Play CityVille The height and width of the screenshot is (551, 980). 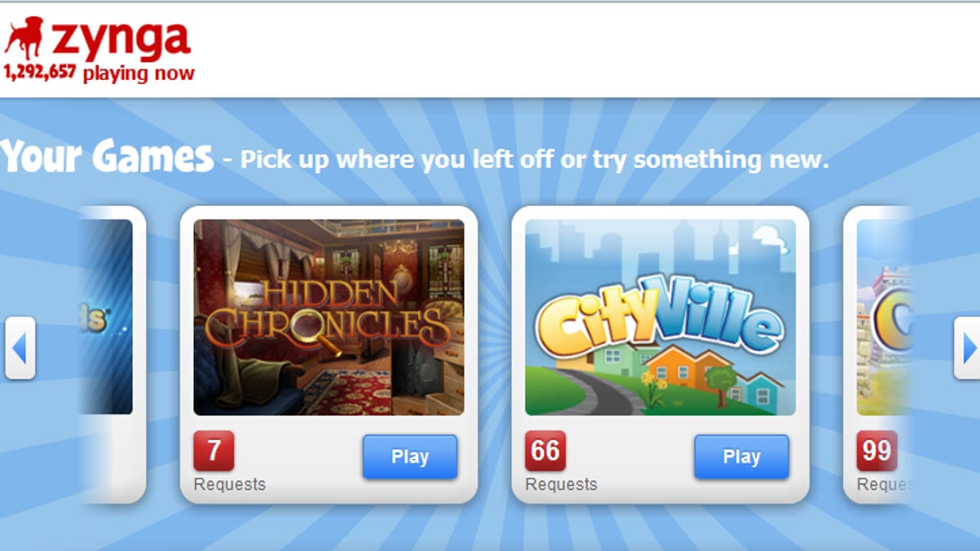(742, 457)
